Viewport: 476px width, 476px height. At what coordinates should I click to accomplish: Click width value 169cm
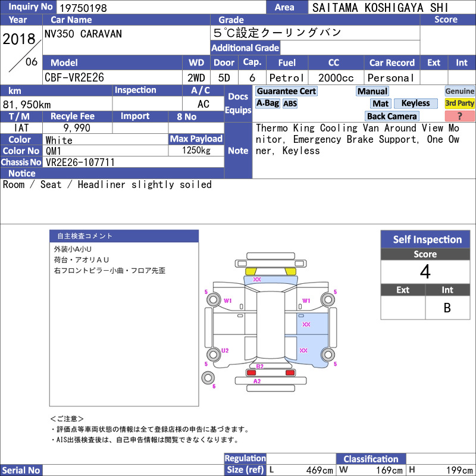(389, 470)
